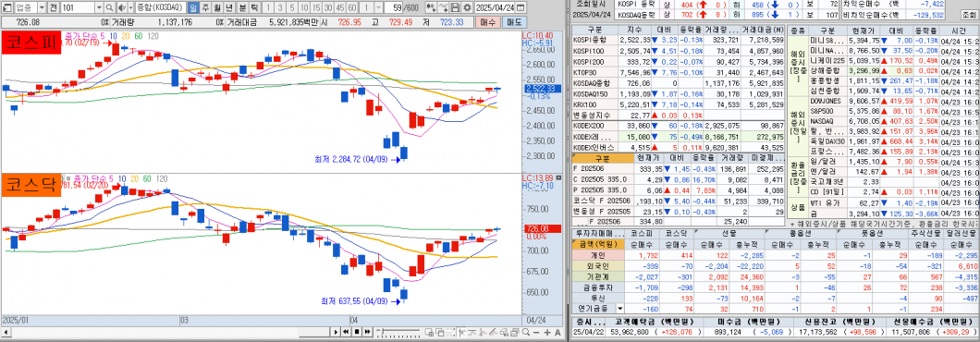
Task: Select the 년 yearly period toggle
Action: [x=228, y=7]
